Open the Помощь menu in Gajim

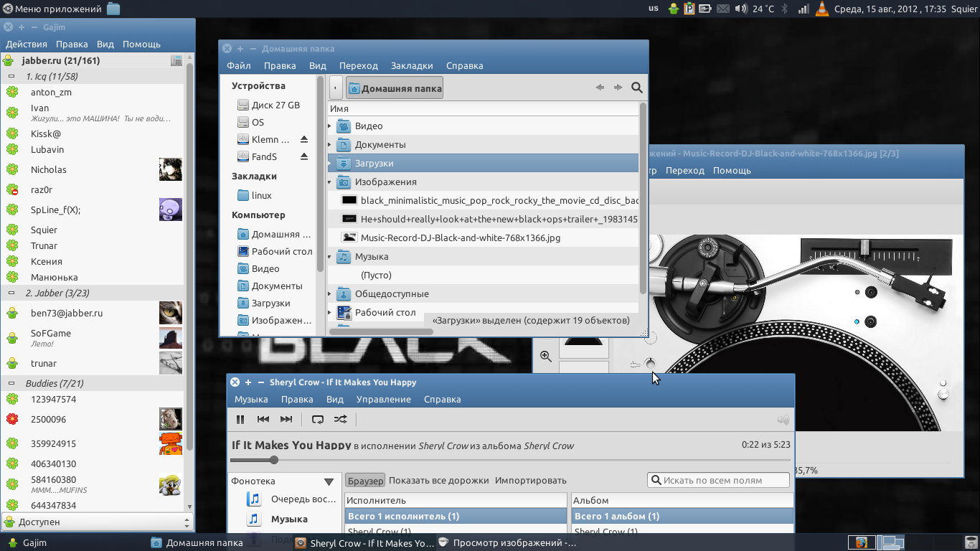[141, 44]
